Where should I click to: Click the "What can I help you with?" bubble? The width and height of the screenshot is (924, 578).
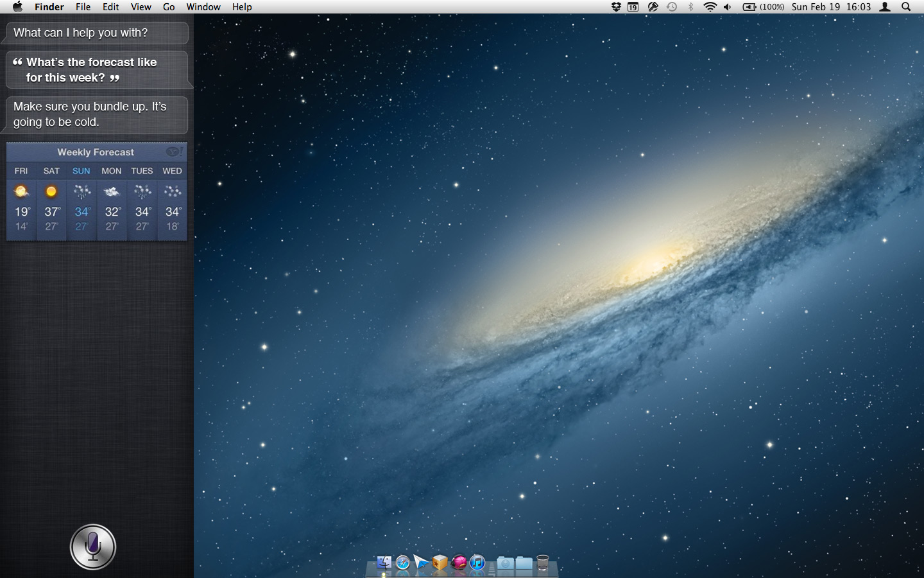click(x=97, y=33)
